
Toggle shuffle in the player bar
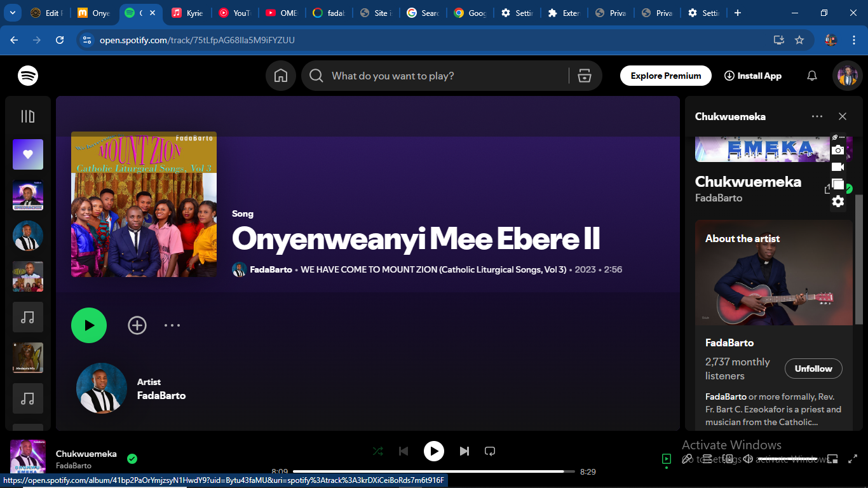point(378,451)
